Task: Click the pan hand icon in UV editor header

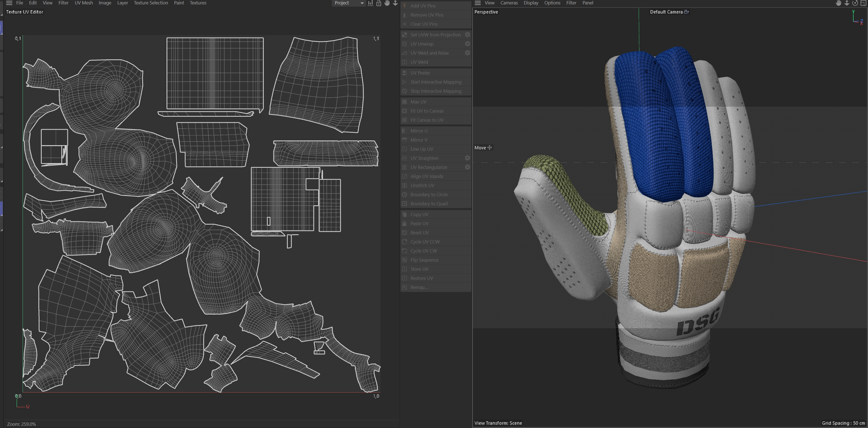Action: coord(387,3)
